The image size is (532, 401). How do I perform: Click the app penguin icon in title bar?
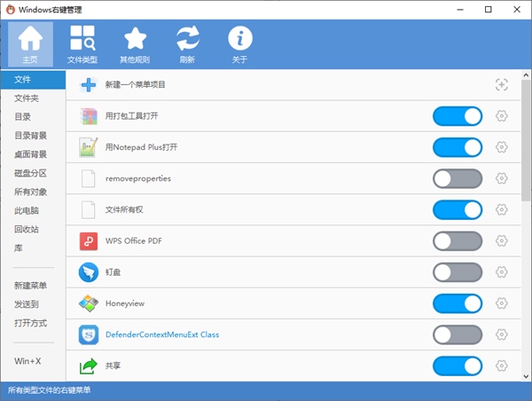pyautogui.click(x=11, y=10)
